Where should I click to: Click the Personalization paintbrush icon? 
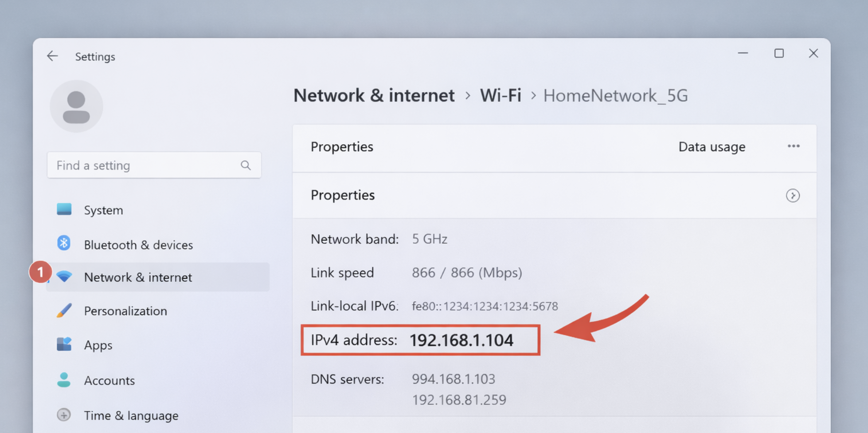click(64, 311)
